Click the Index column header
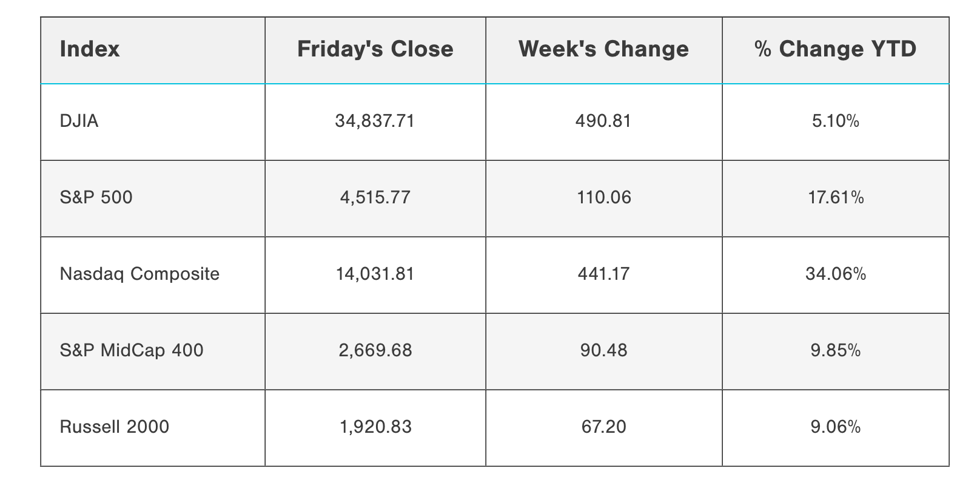Viewport: 980px width, 488px height. (x=90, y=49)
